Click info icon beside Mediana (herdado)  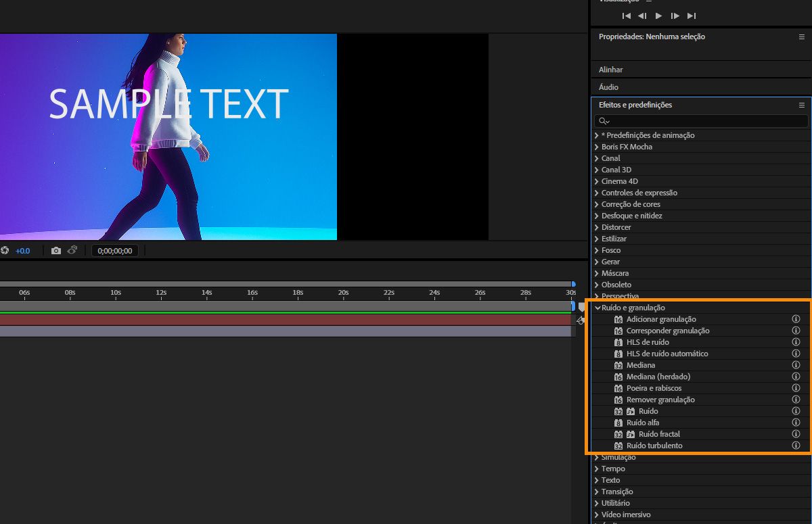coord(796,377)
